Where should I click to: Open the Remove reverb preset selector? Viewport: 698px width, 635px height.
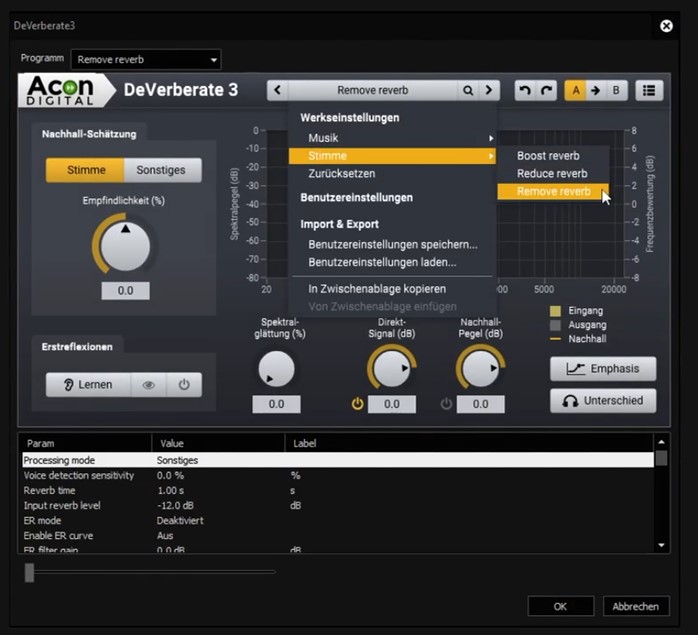[373, 90]
